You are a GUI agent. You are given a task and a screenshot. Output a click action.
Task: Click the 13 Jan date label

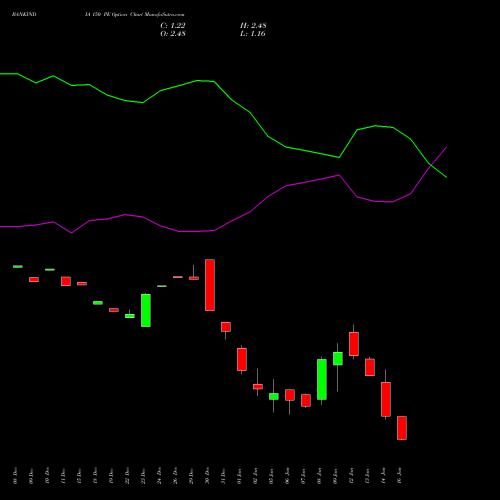tap(367, 476)
